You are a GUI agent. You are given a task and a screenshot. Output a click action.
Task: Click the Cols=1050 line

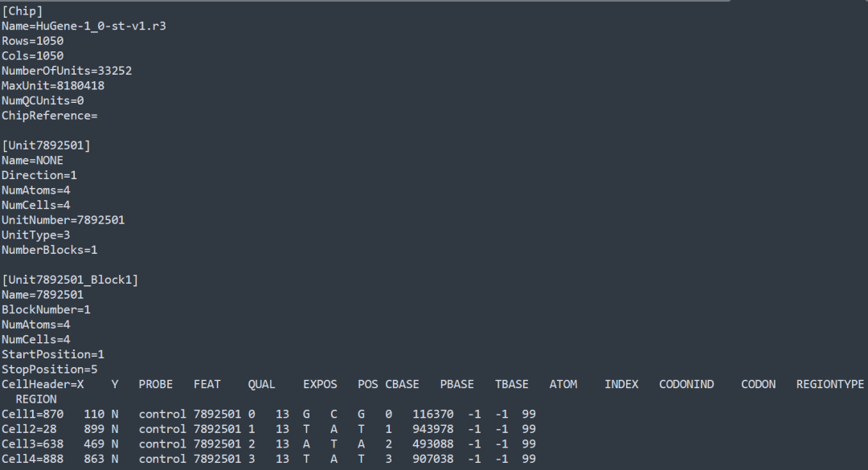pos(33,56)
